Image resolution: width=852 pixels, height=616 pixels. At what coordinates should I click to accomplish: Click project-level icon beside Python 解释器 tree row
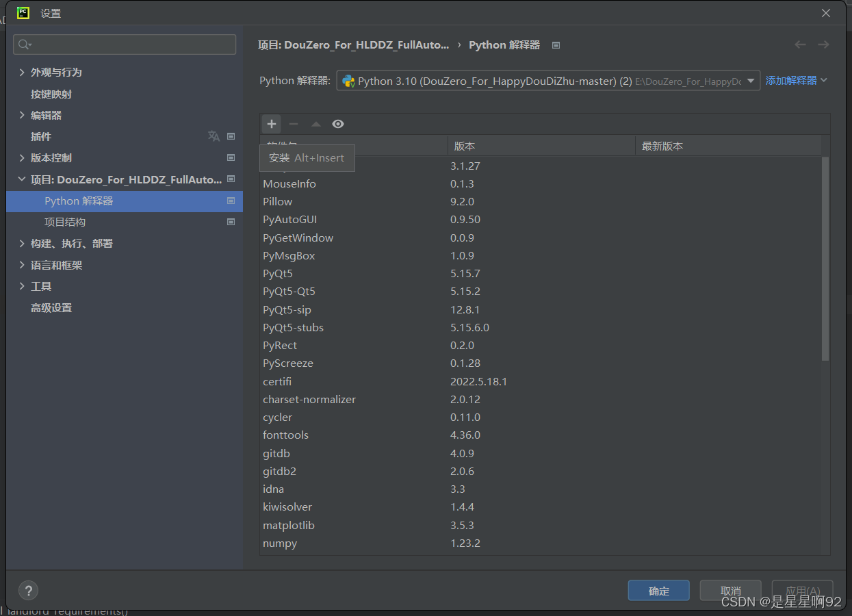point(231,201)
